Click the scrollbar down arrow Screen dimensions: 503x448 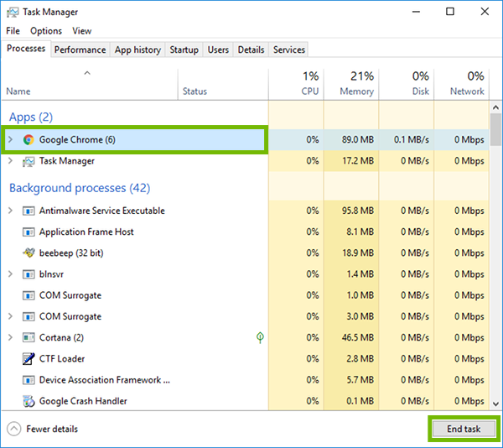click(x=495, y=404)
